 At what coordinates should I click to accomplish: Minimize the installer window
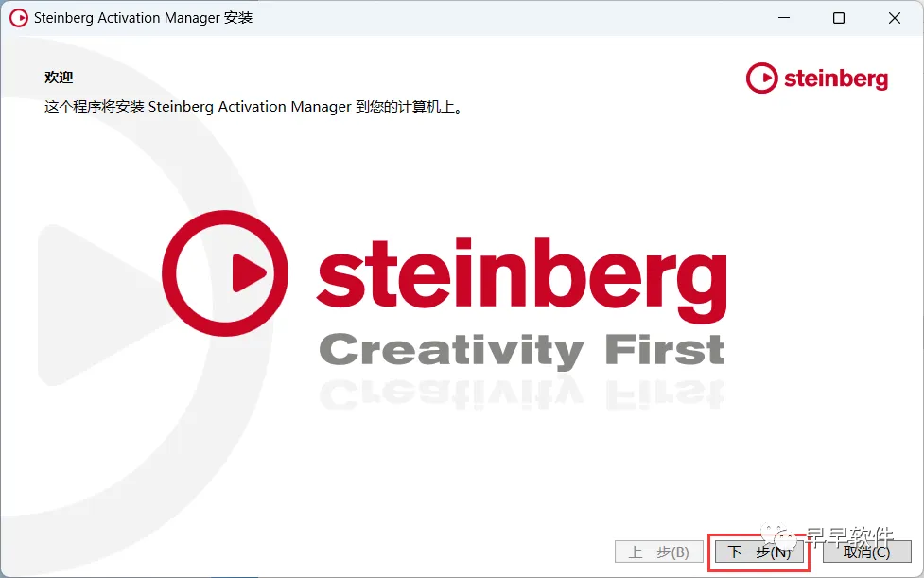coord(784,18)
